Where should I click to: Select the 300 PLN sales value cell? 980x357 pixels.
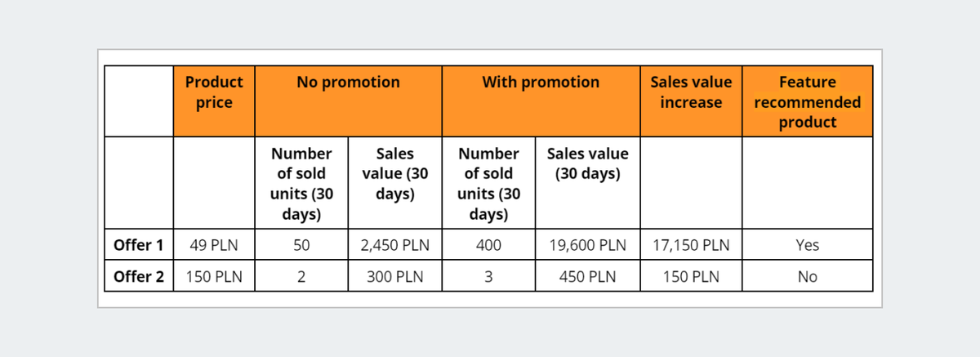pyautogui.click(x=395, y=276)
